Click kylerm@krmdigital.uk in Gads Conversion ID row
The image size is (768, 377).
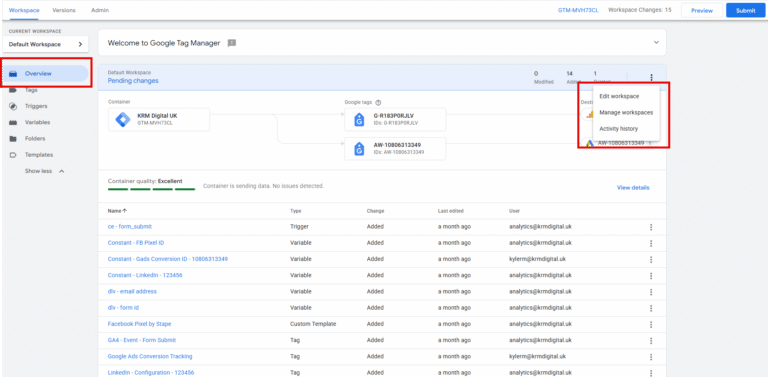(537, 259)
